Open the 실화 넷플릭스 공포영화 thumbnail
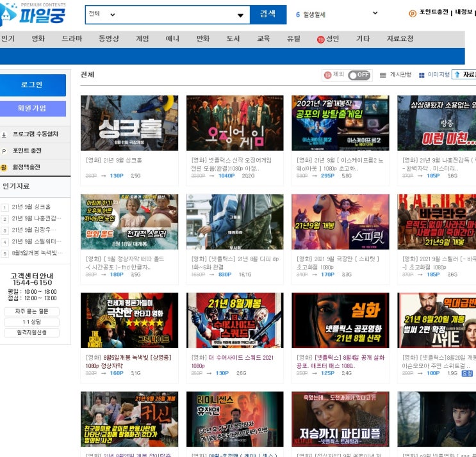Screen dimensions: 476x457 click(x=340, y=321)
